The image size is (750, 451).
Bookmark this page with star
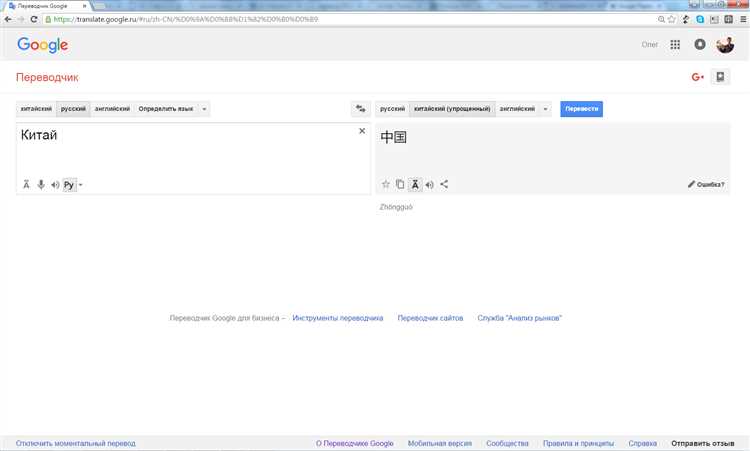click(x=672, y=19)
